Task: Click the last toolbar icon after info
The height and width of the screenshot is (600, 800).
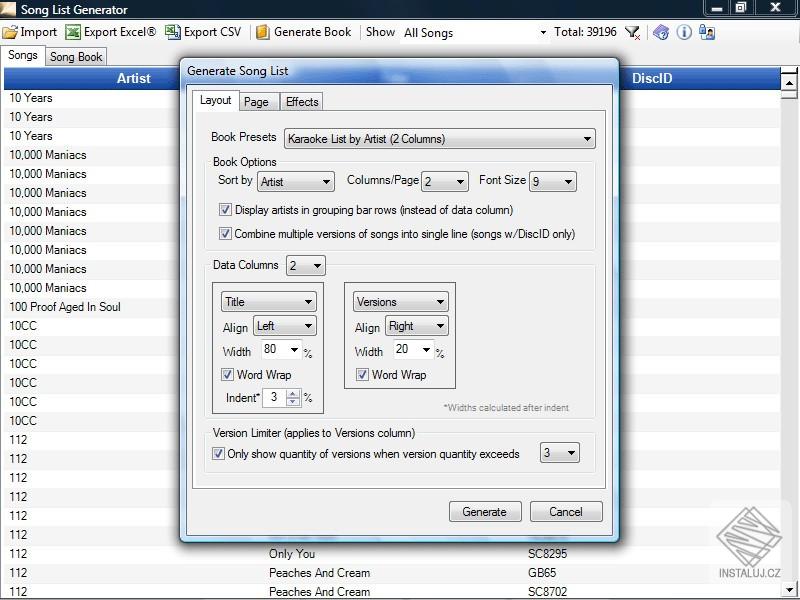Action: click(707, 33)
